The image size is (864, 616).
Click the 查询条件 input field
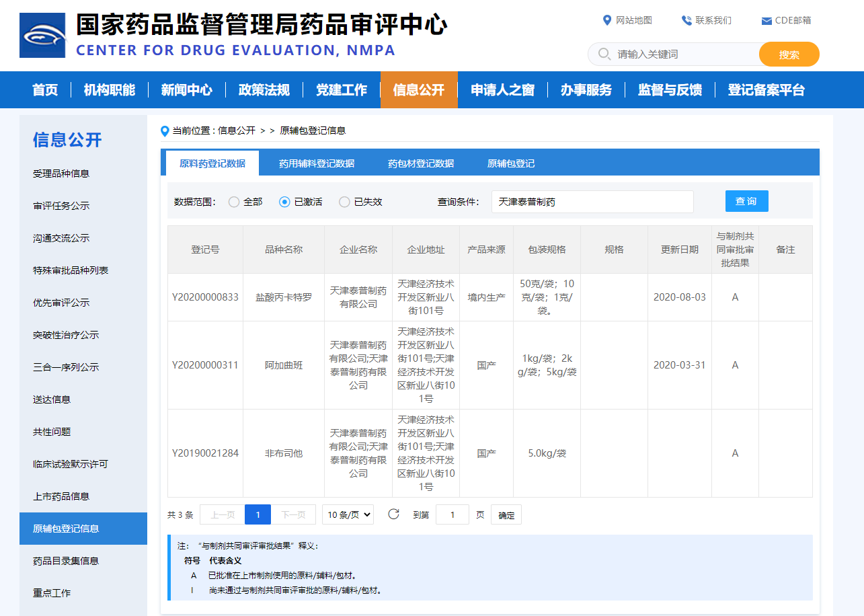click(x=592, y=202)
